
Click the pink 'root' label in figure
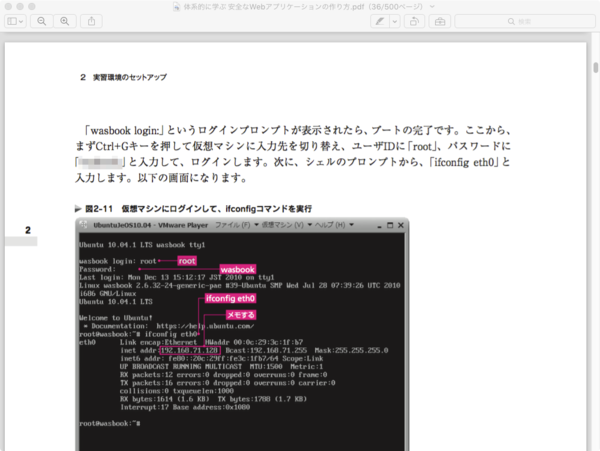tap(187, 261)
